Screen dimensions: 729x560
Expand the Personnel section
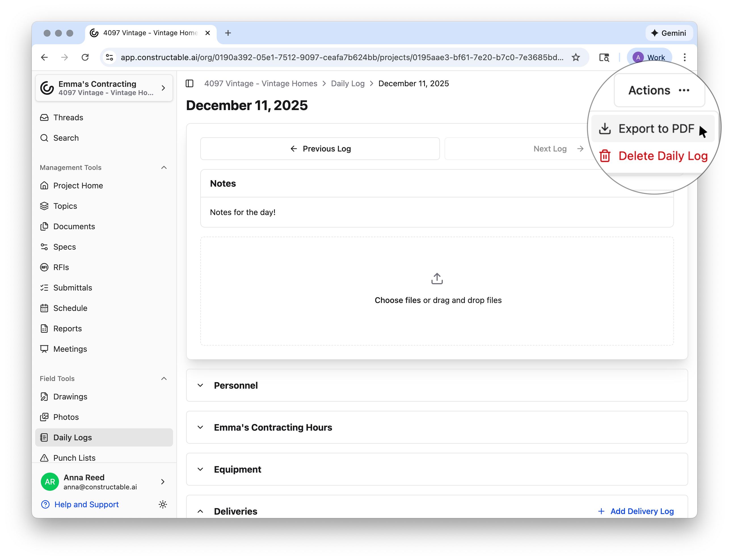[x=437, y=385]
